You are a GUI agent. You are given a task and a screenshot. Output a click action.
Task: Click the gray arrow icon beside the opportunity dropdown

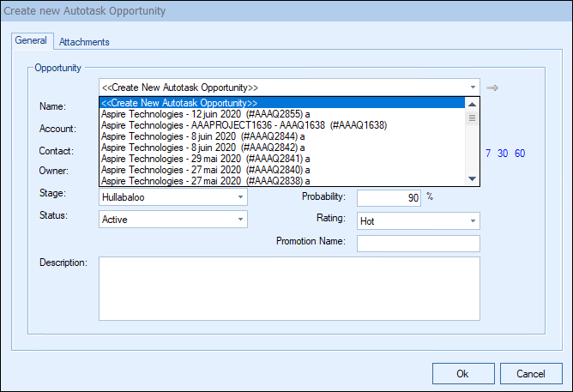pos(492,87)
